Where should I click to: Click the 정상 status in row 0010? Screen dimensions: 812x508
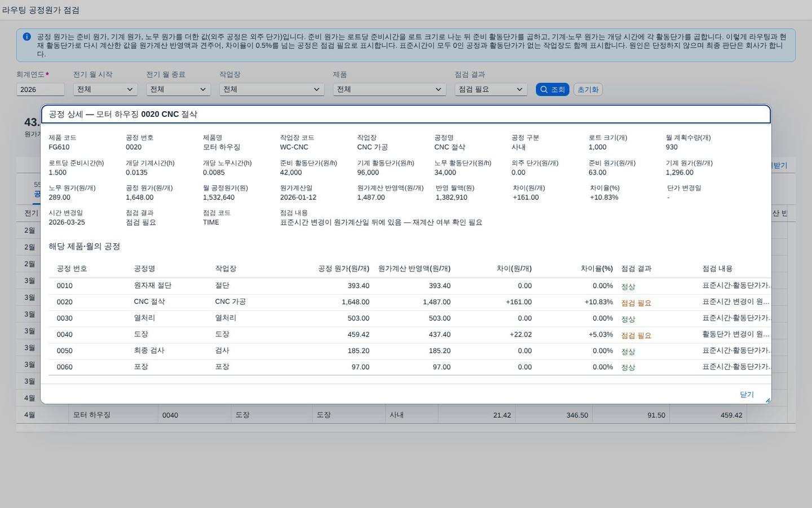[628, 287]
